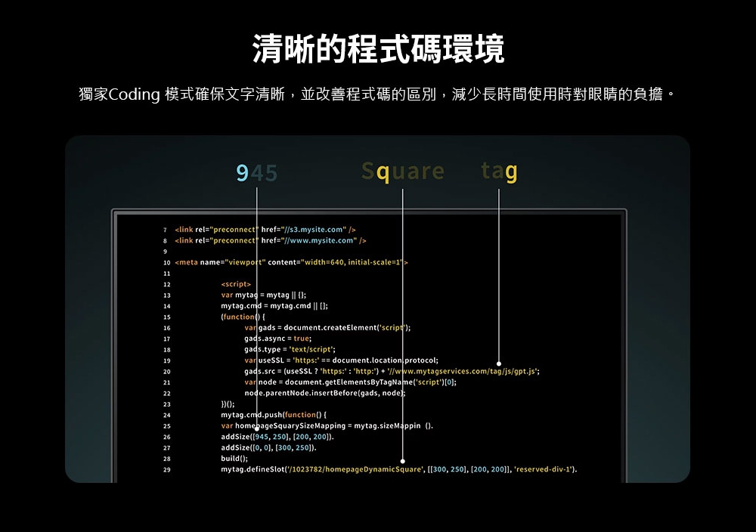Click the white dot under Square callout
Image resolution: width=756 pixels, height=532 pixels.
coord(403,461)
